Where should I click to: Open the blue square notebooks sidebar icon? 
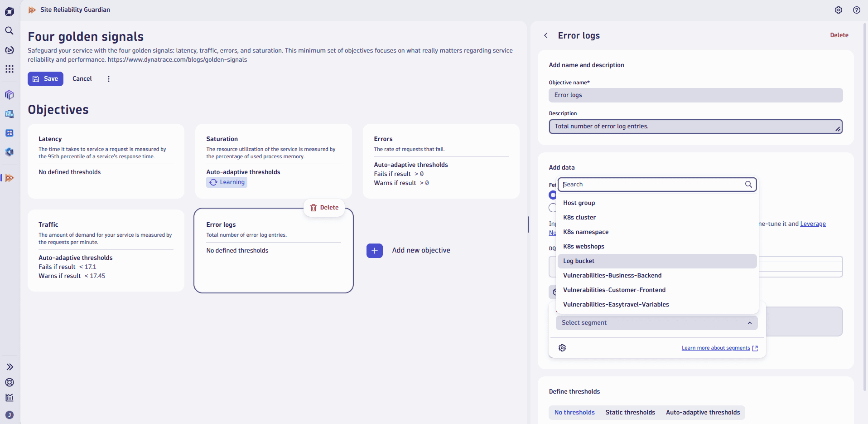click(x=9, y=133)
